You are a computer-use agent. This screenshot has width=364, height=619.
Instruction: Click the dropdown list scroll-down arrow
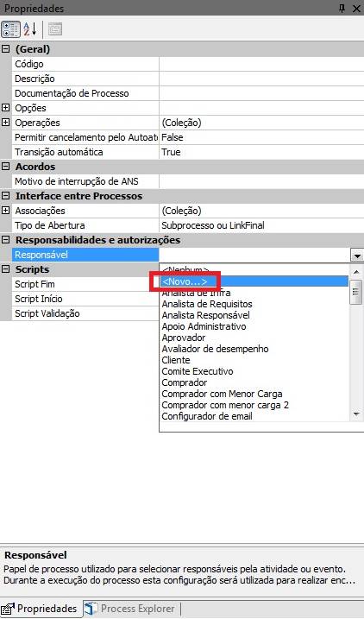[x=356, y=414]
